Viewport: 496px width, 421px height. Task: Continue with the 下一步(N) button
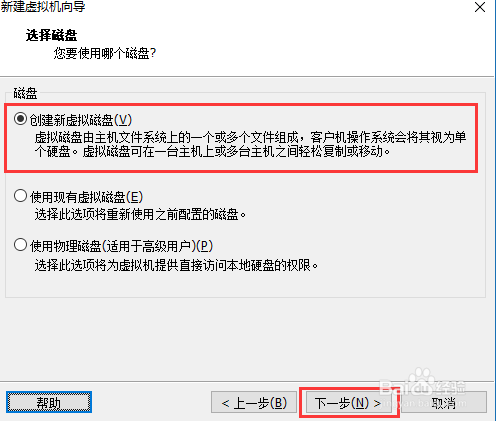pos(348,402)
